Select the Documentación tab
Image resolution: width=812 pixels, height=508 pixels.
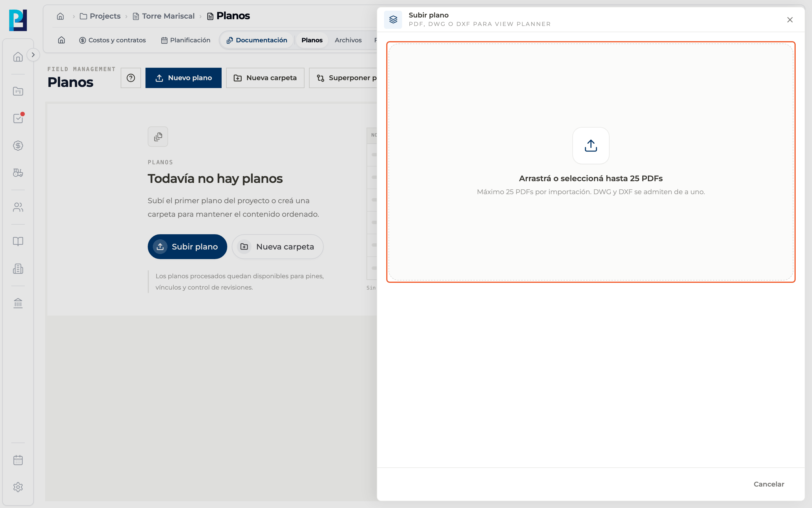(257, 40)
